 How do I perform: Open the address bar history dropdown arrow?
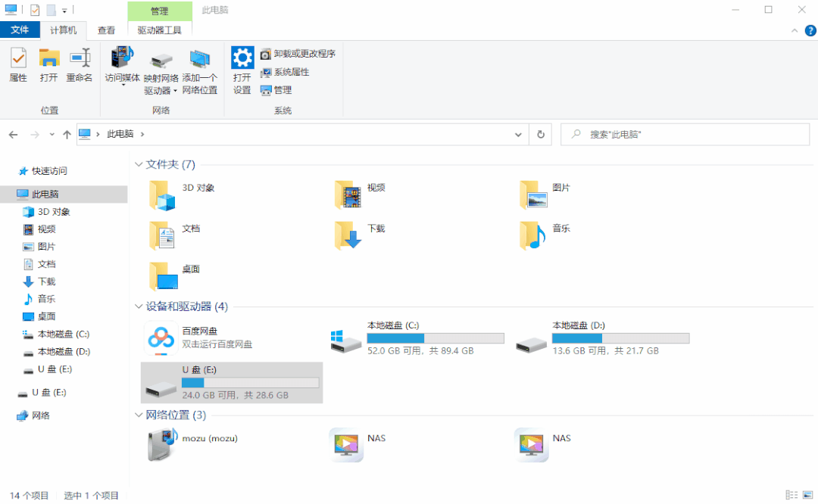(x=517, y=134)
